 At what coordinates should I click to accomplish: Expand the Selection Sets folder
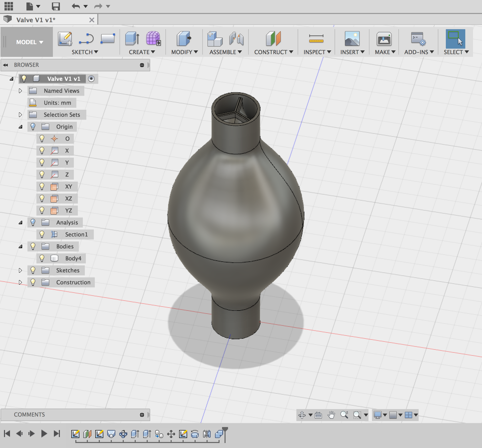point(20,115)
